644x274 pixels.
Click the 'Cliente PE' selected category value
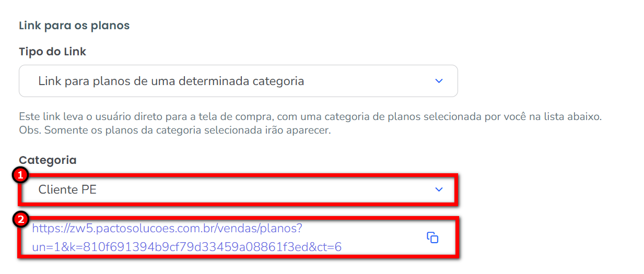coord(67,189)
